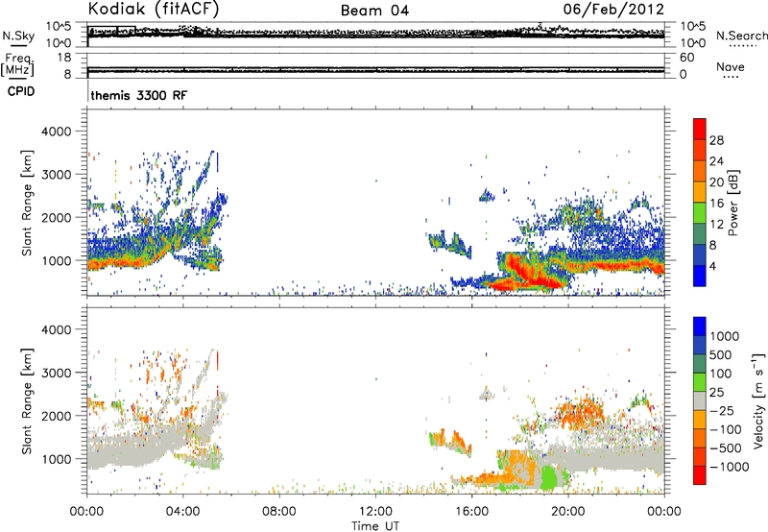Click the 'CPID' label
768x532 pixels.
[x=21, y=91]
